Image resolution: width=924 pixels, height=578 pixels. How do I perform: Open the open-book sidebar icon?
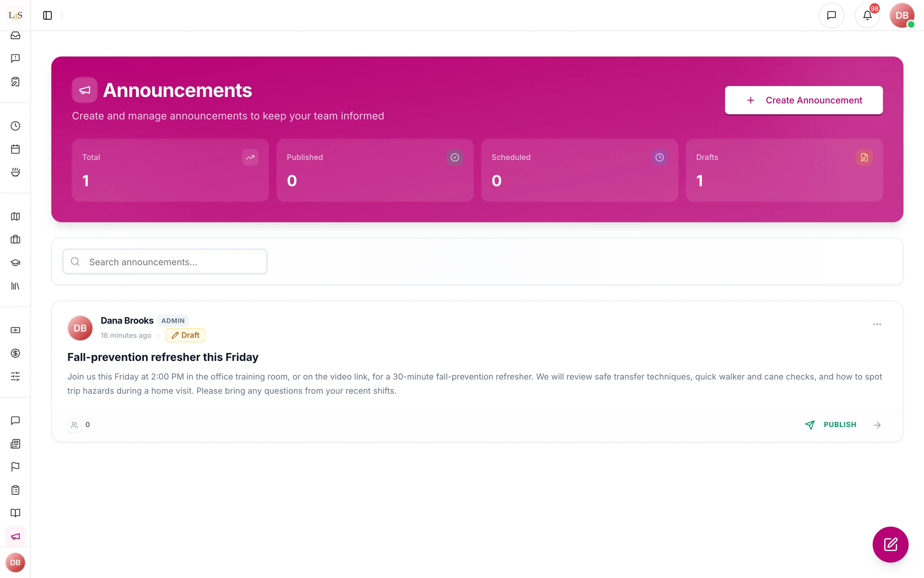click(15, 513)
